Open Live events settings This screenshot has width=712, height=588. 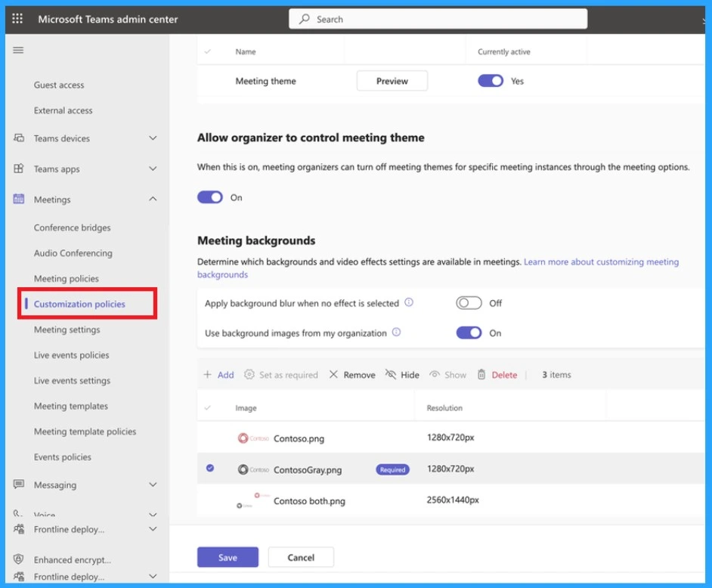[72, 380]
